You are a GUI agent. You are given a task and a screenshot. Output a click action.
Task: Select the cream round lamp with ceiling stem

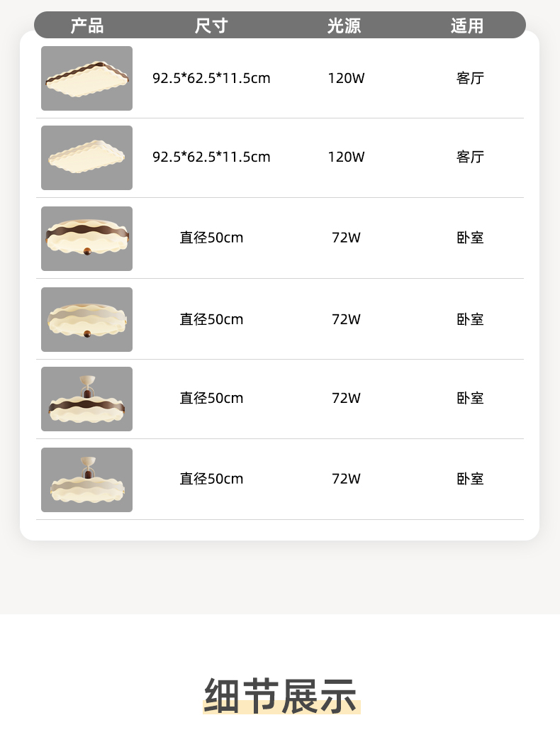point(86,480)
